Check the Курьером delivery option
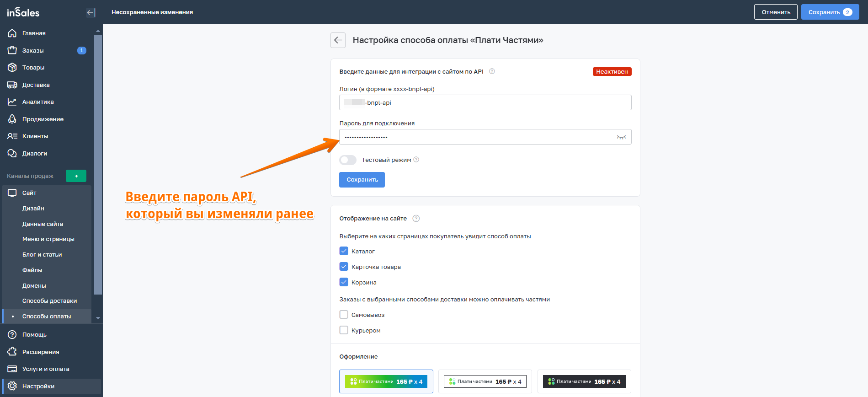Viewport: 868px width, 397px height. (344, 330)
